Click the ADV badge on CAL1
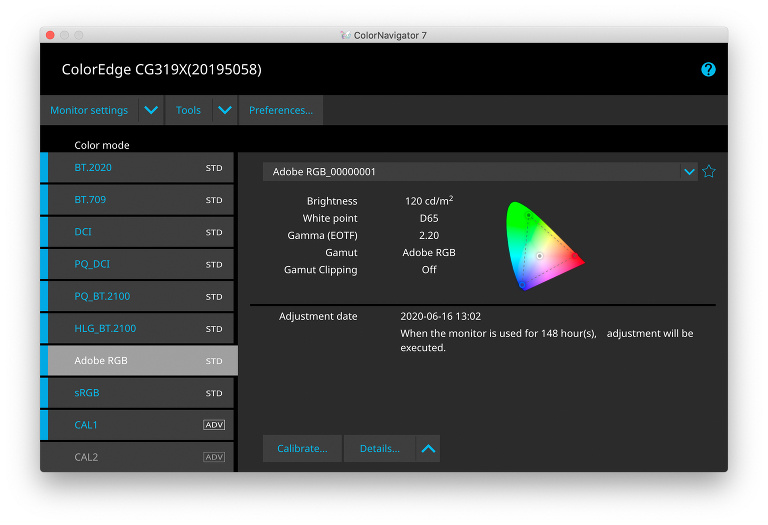 pos(214,425)
